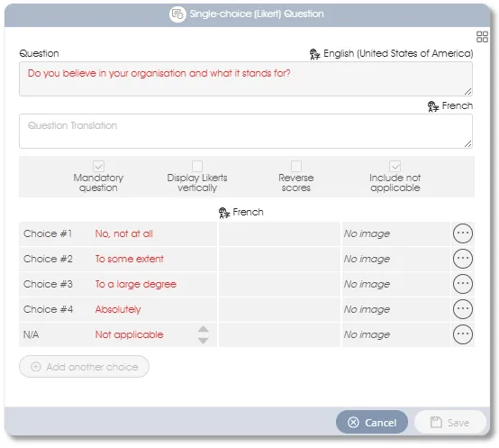Click the Cancel button

pyautogui.click(x=372, y=422)
